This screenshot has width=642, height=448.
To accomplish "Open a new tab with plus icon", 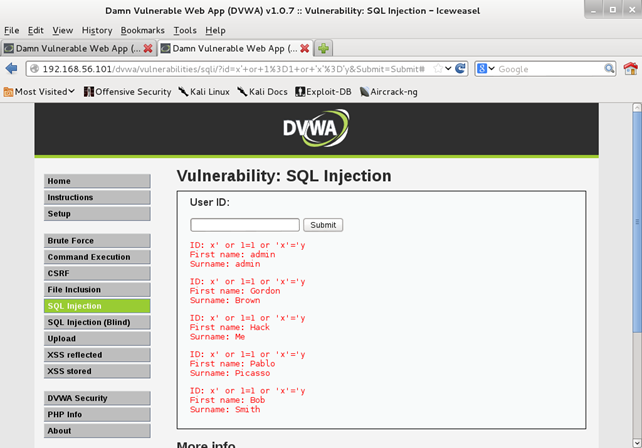I will tap(324, 48).
